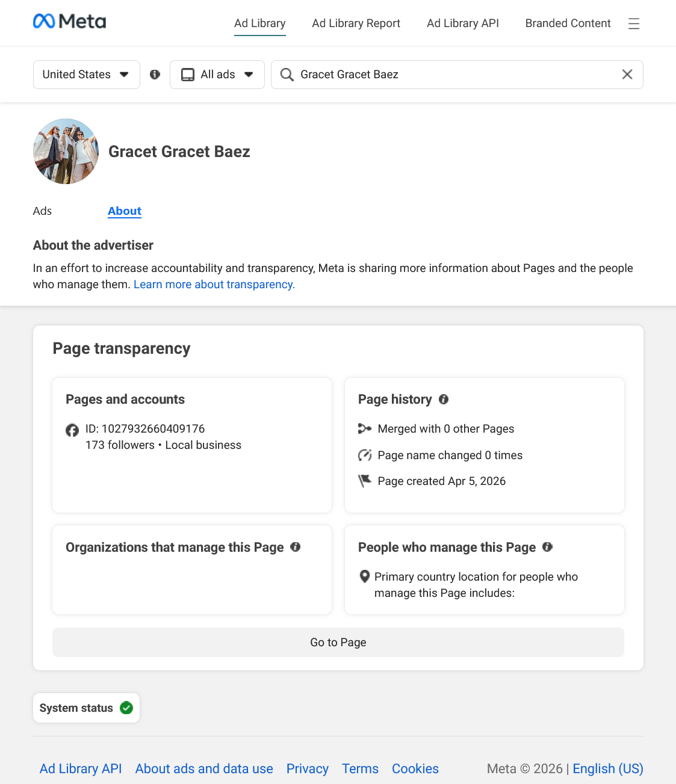Click '173 followers • Local business' text
Image resolution: width=676 pixels, height=784 pixels.
(x=163, y=445)
